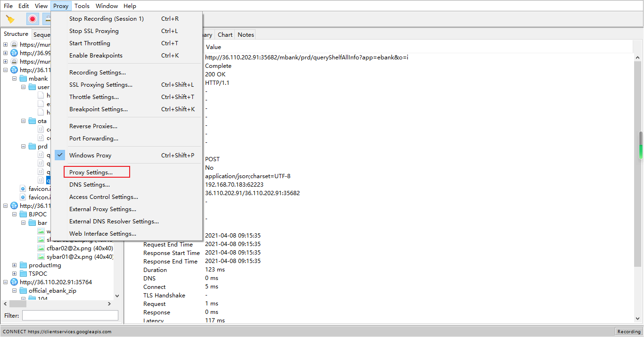Click the official_ebank_zip folder icon
644x337 pixels.
23,291
